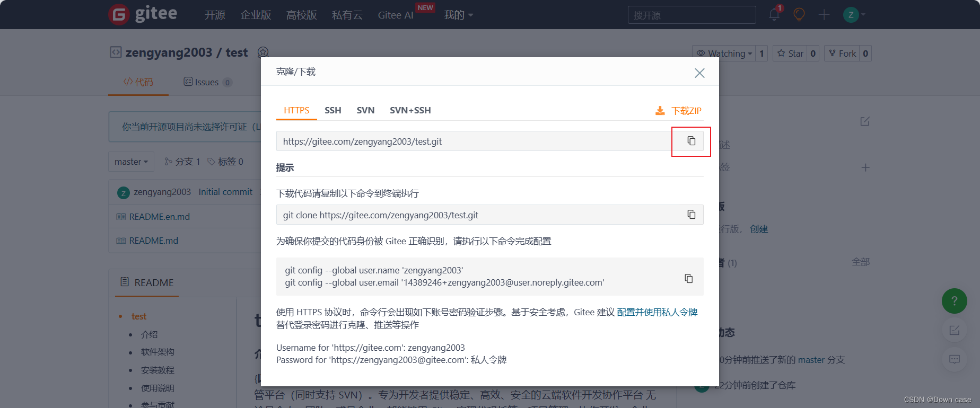980x408 pixels.
Task: Open the notification bell
Action: tap(774, 14)
